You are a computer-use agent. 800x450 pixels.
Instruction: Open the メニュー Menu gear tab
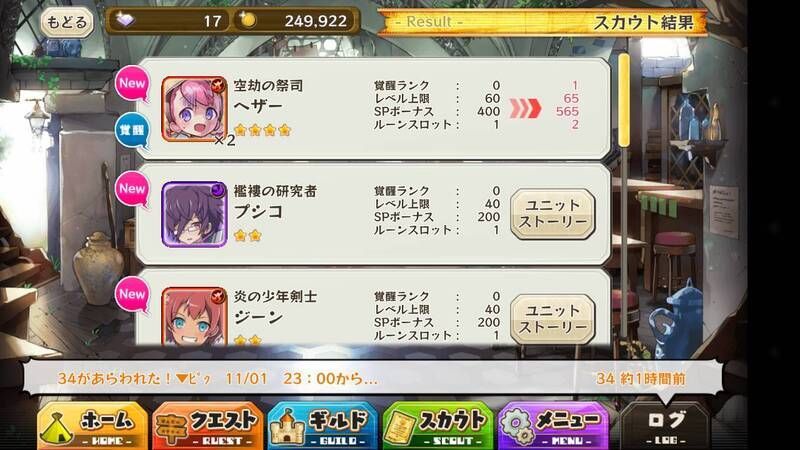point(553,427)
